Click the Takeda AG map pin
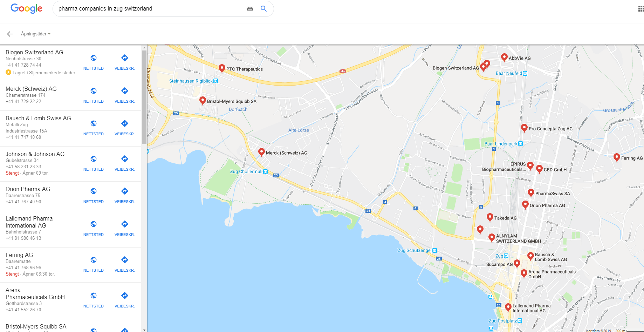Screen dimensions: 644x332 (x=490, y=217)
